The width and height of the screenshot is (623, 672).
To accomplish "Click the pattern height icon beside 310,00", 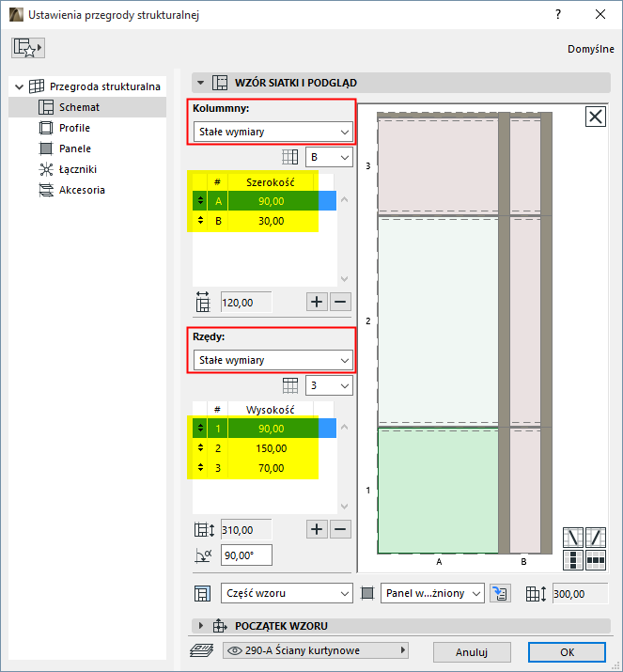I will coord(204,530).
